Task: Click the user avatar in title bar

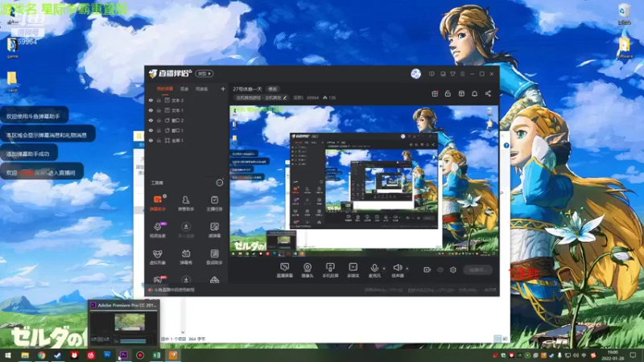Action: pos(415,73)
